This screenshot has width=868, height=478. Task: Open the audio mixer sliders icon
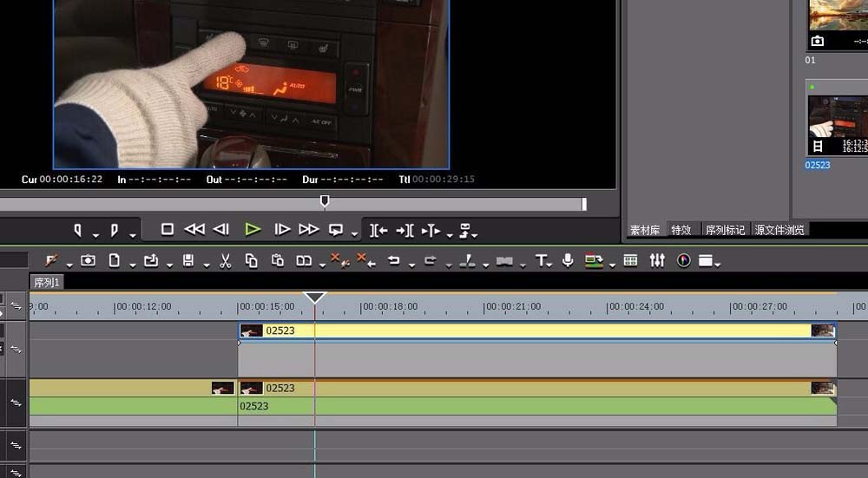657,260
